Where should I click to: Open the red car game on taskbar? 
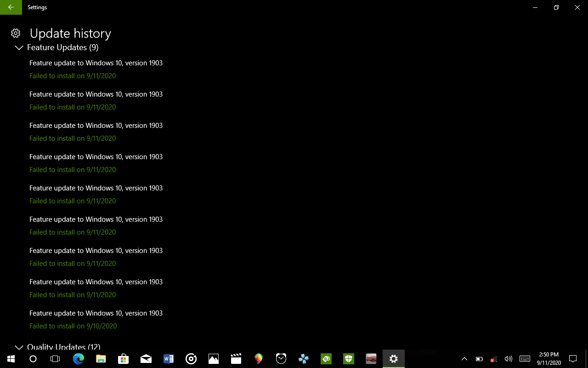(371, 359)
